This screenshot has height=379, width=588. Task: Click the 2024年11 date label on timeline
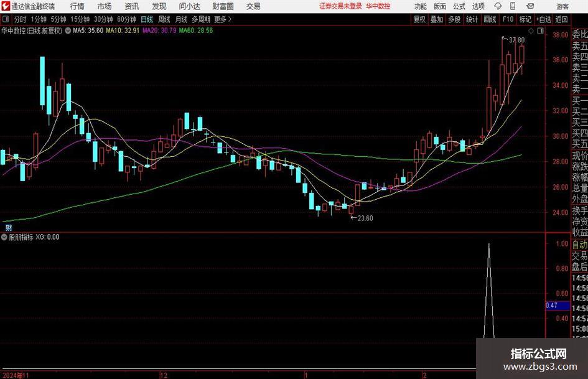(16, 375)
